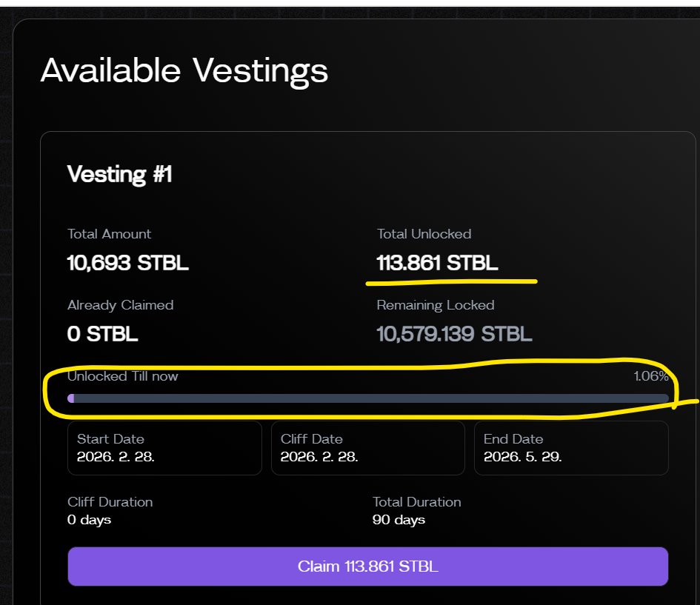This screenshot has height=605, width=700.
Task: Click the 0 STBL claimed value
Action: [x=102, y=334]
